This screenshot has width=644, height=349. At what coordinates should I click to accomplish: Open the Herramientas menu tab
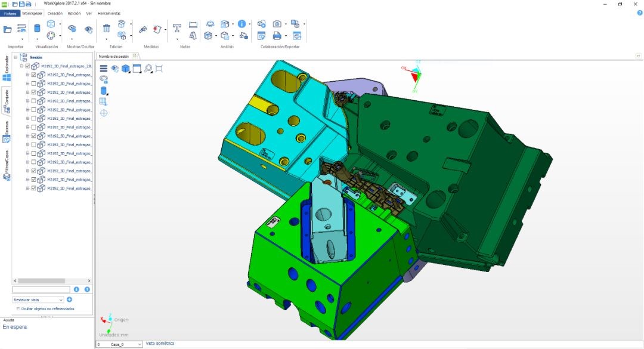[x=109, y=13]
